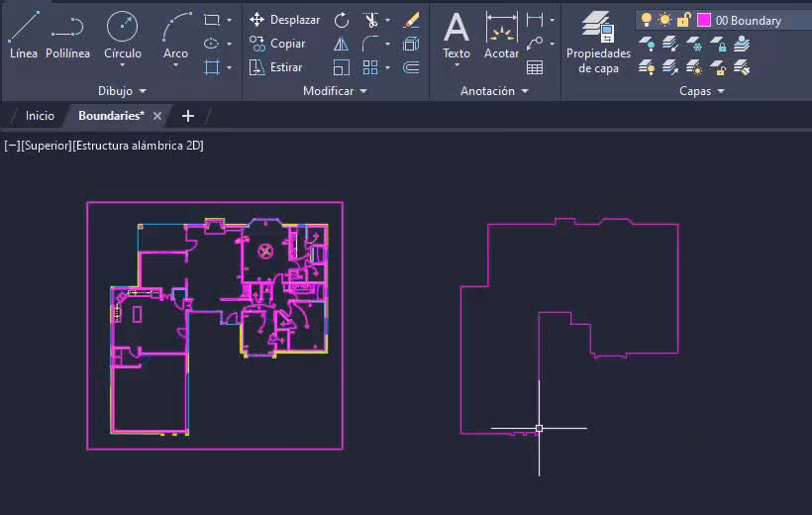Select the Acotar dimension tool
The height and width of the screenshot is (515, 812).
coord(501,35)
